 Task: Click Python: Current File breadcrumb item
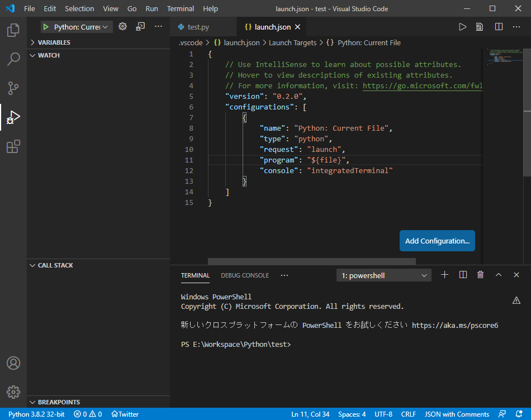coord(363,42)
